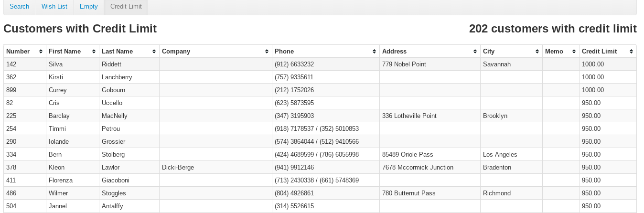Click the Dicki-Berge company cell
This screenshot has height=213, width=644.
(178, 167)
